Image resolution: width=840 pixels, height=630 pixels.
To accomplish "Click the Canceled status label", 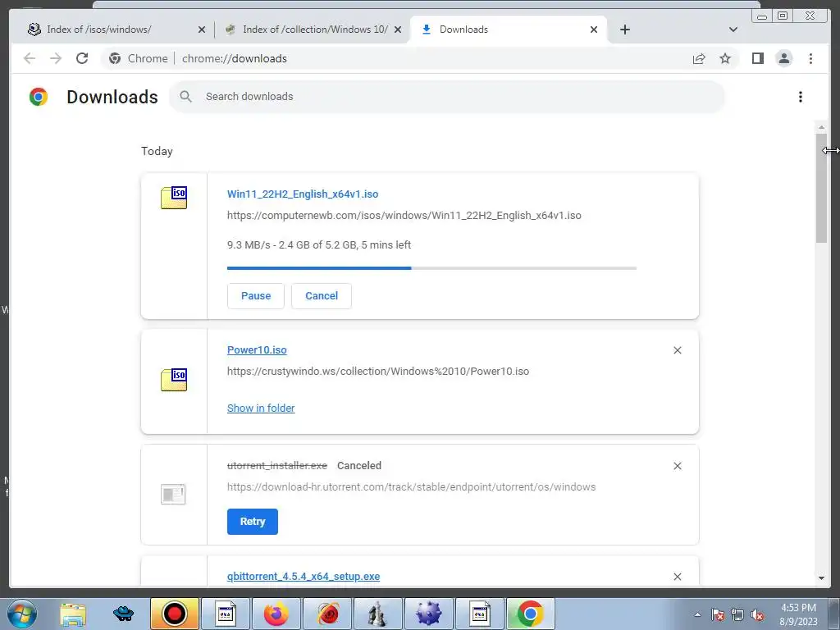I will (359, 466).
